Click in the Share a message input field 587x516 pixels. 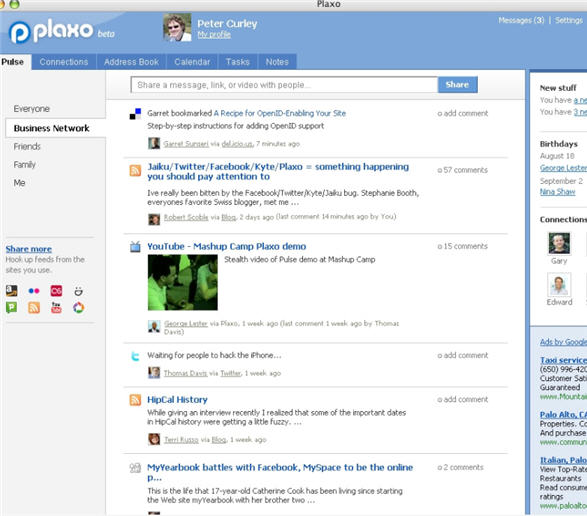(x=284, y=85)
